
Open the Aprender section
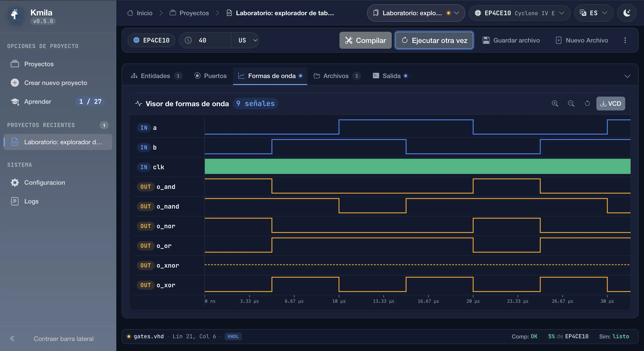pyautogui.click(x=58, y=101)
